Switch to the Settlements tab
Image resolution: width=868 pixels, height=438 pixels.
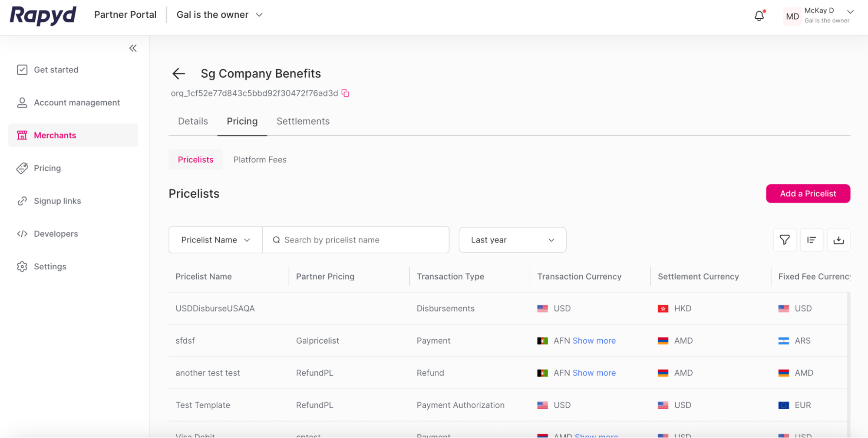(x=303, y=121)
